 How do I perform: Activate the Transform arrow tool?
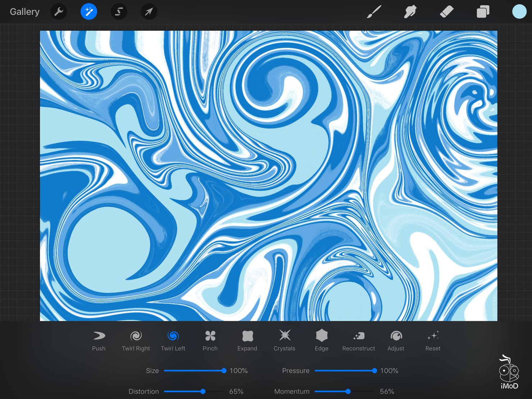coord(149,12)
